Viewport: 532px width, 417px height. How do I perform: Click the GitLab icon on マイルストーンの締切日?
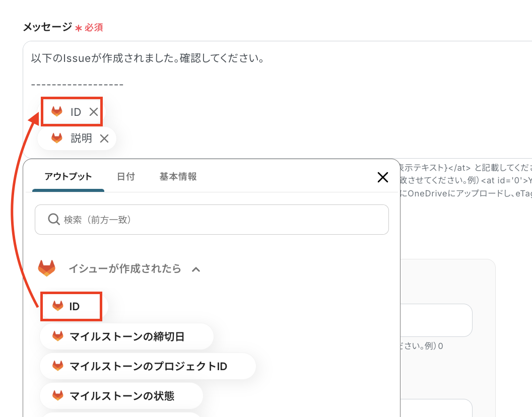coord(58,336)
